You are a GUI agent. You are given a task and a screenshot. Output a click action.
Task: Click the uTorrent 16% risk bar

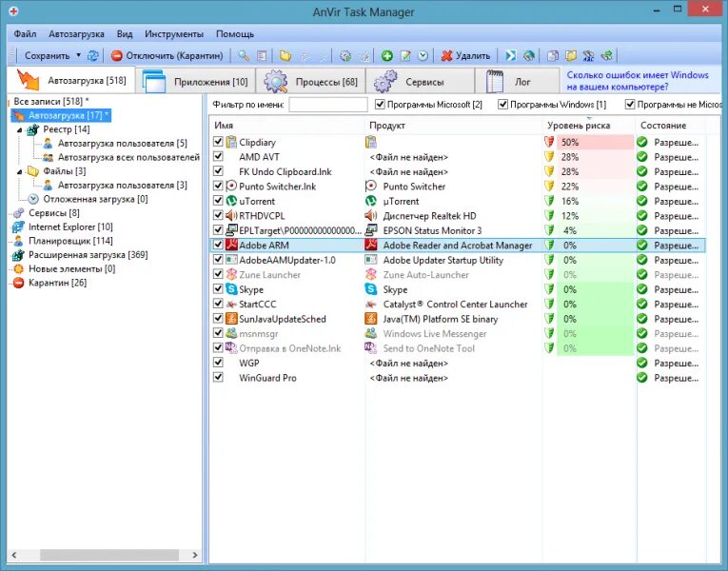point(595,201)
